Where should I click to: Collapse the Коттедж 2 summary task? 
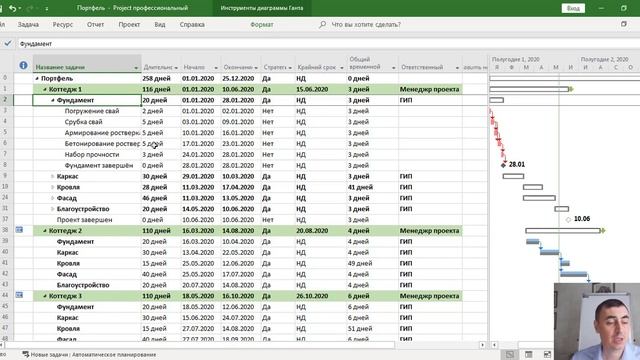tap(45, 231)
